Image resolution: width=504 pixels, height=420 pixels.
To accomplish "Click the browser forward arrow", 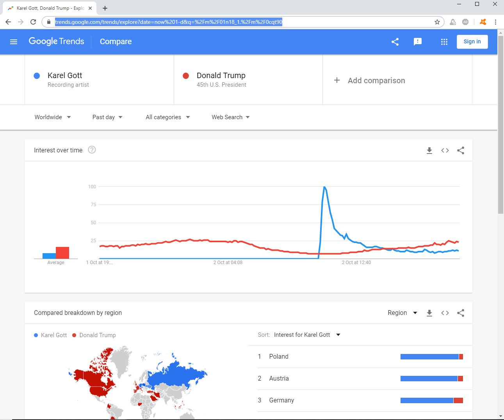I will coord(21,22).
